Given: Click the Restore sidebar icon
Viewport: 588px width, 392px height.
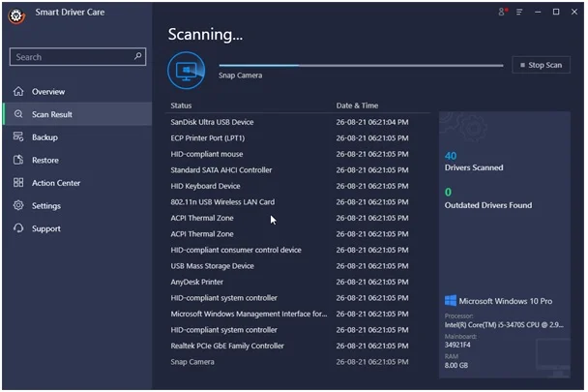Looking at the screenshot, I should click(18, 160).
